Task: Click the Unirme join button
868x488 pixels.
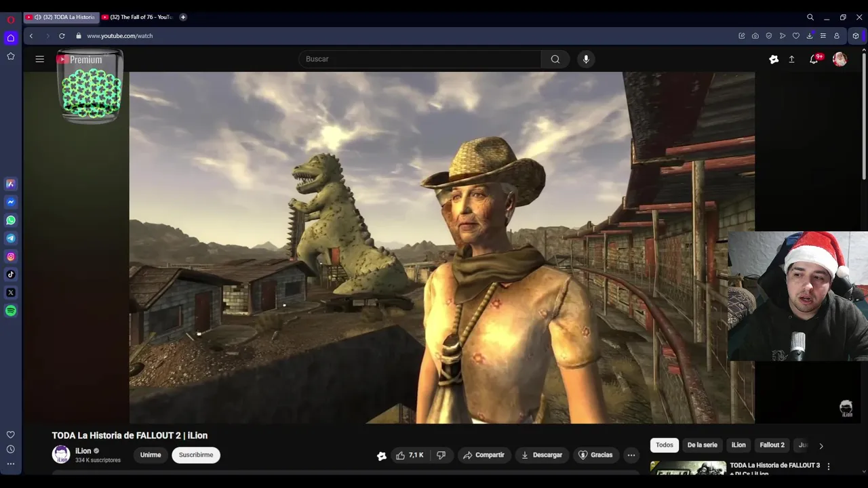Action: [x=151, y=455]
